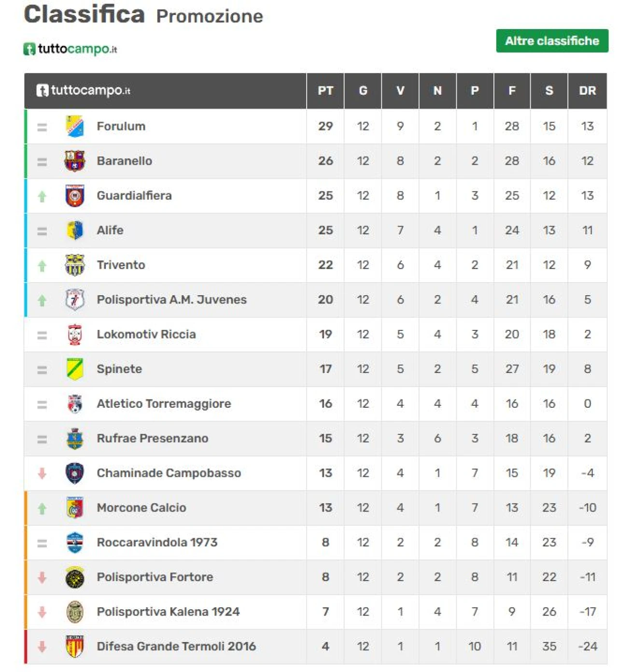Select the PT column header
618x672 pixels.
[x=325, y=91]
